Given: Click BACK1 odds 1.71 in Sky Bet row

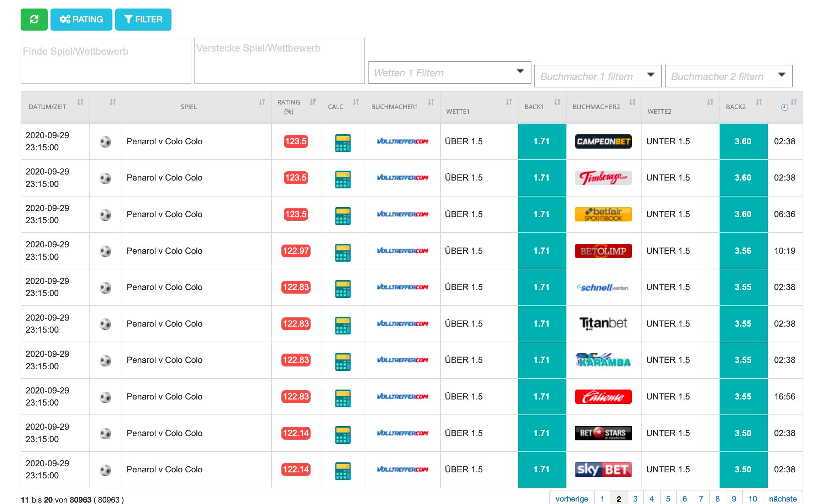Looking at the screenshot, I should pos(542,470).
